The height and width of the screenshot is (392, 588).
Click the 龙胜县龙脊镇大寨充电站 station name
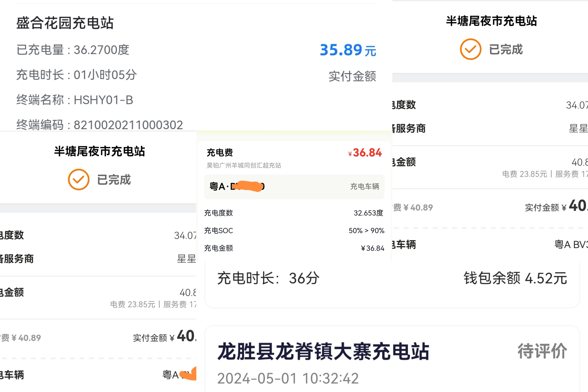pyautogui.click(x=323, y=352)
